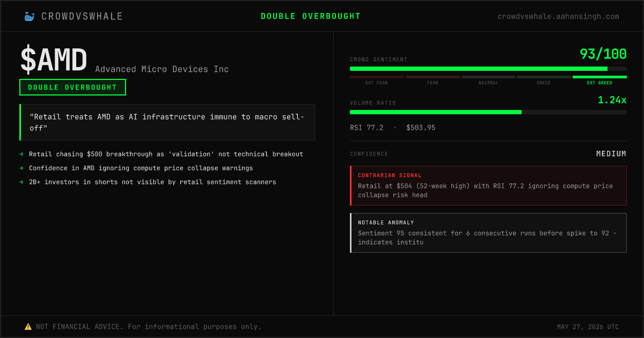Click the FEAR scale segment
Screen dimensions: 644x338
pos(433,80)
